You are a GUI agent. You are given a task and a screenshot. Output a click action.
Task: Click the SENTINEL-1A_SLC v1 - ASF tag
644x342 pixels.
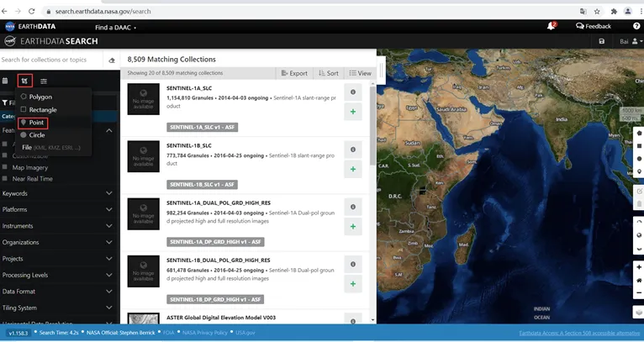coord(202,127)
